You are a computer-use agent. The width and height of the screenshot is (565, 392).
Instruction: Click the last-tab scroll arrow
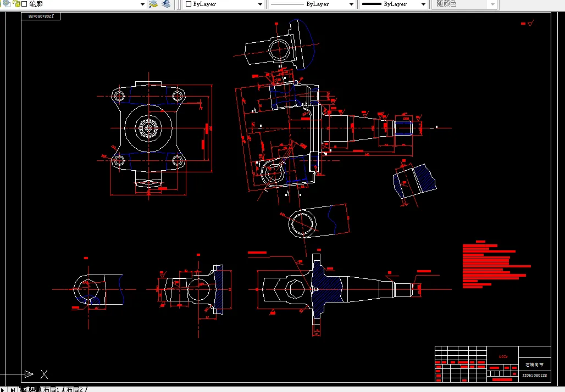tap(13, 389)
